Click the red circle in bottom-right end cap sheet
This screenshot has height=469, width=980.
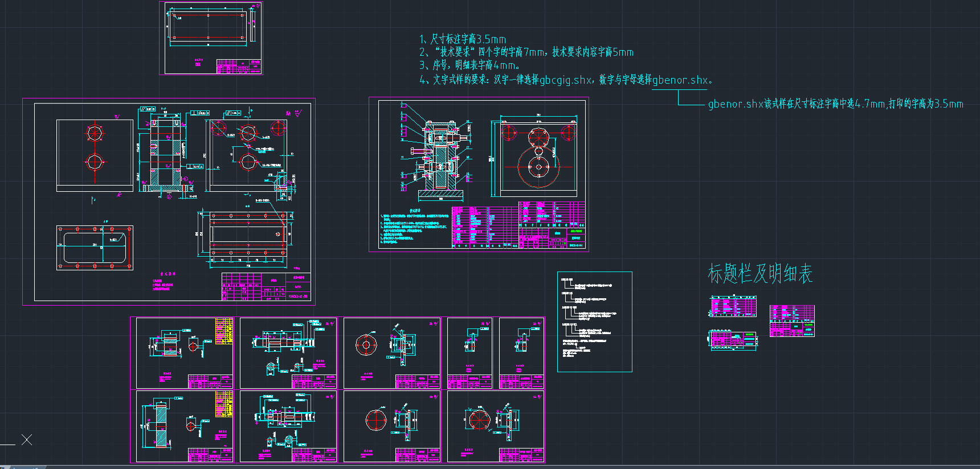479,420
